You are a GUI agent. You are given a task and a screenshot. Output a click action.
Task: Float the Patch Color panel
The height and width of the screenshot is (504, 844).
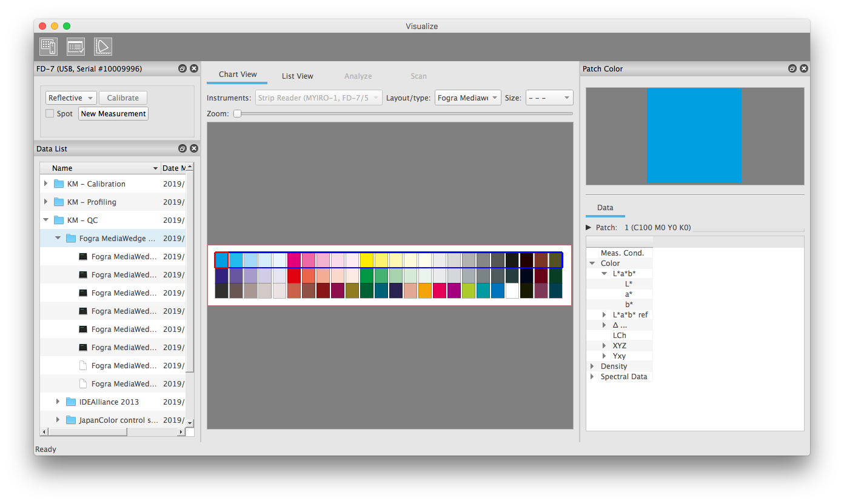[x=792, y=69]
